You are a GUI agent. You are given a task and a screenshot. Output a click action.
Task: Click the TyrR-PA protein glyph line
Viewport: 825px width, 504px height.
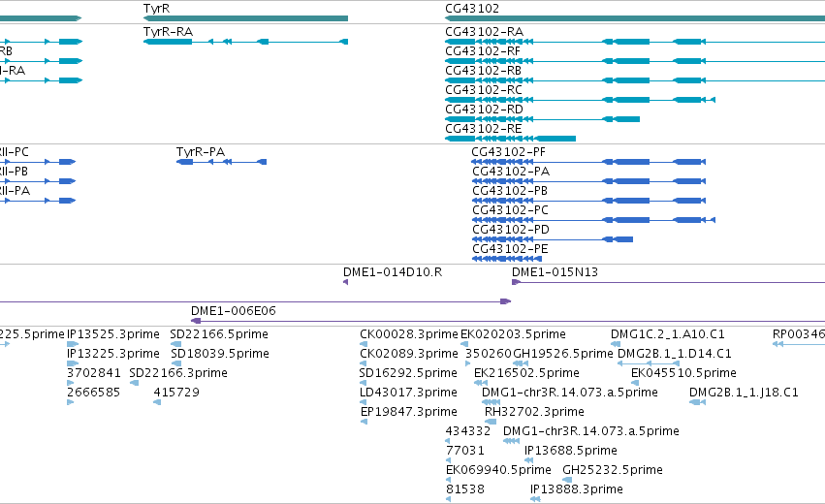click(221, 162)
